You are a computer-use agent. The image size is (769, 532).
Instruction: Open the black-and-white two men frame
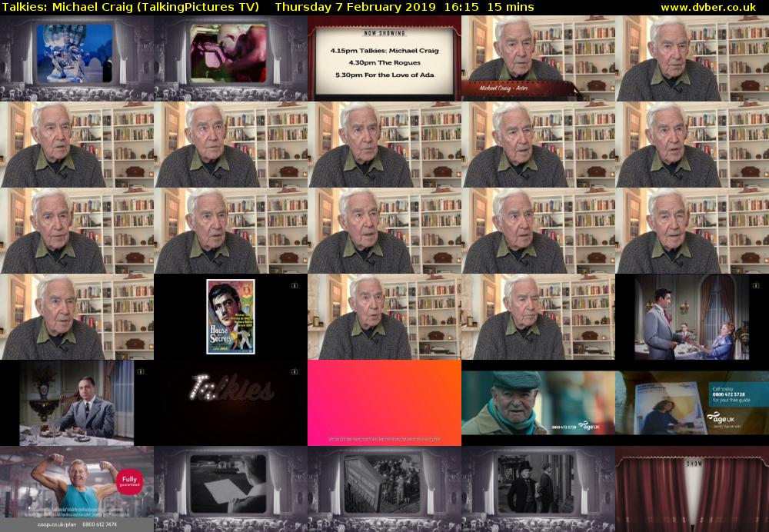(x=538, y=489)
